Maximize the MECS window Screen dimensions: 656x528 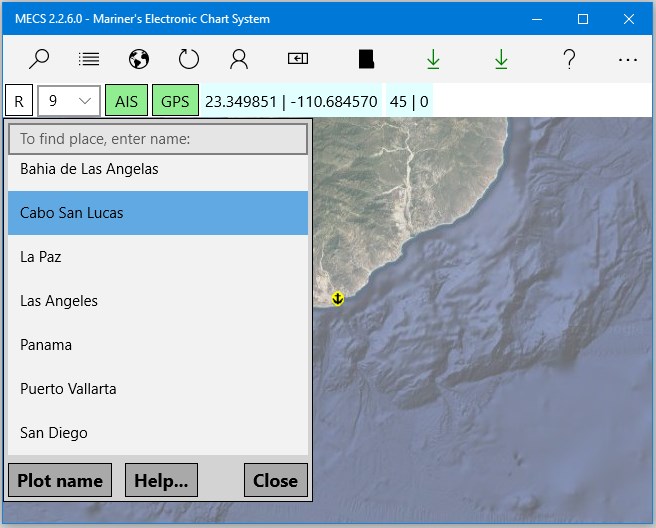click(x=583, y=19)
